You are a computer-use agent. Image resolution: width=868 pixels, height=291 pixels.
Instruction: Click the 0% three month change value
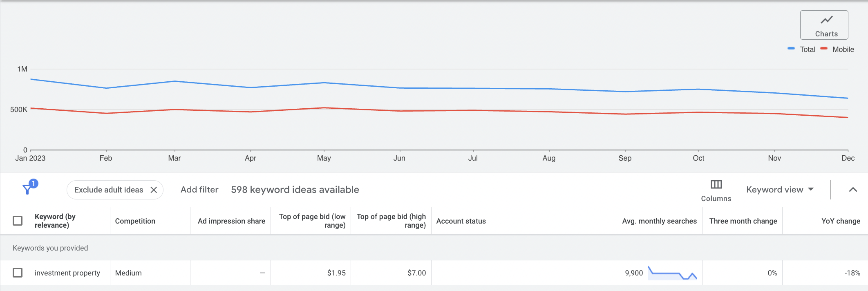click(772, 273)
